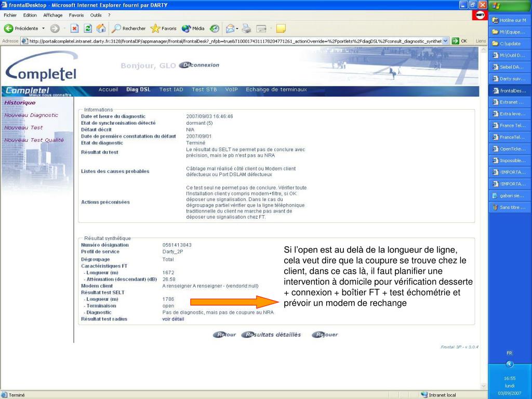The width and height of the screenshot is (532, 399).
Task: Open the Test IAD tab
Action: (171, 89)
